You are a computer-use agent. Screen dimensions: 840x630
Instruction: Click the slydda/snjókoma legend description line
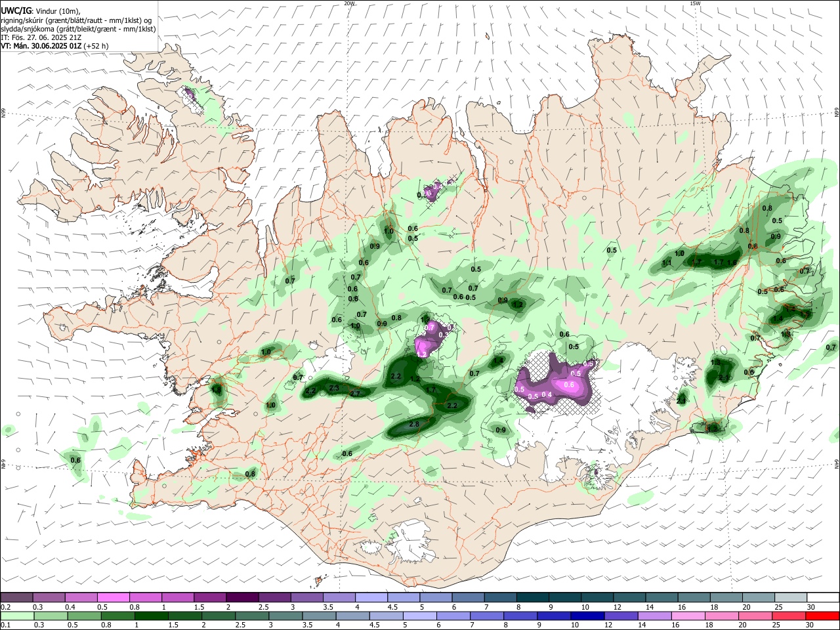click(x=78, y=29)
